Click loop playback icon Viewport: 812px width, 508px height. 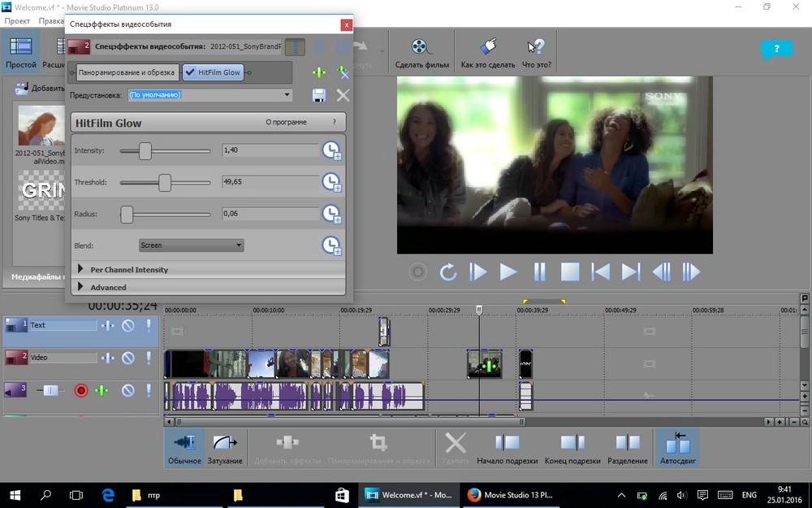tap(448, 272)
